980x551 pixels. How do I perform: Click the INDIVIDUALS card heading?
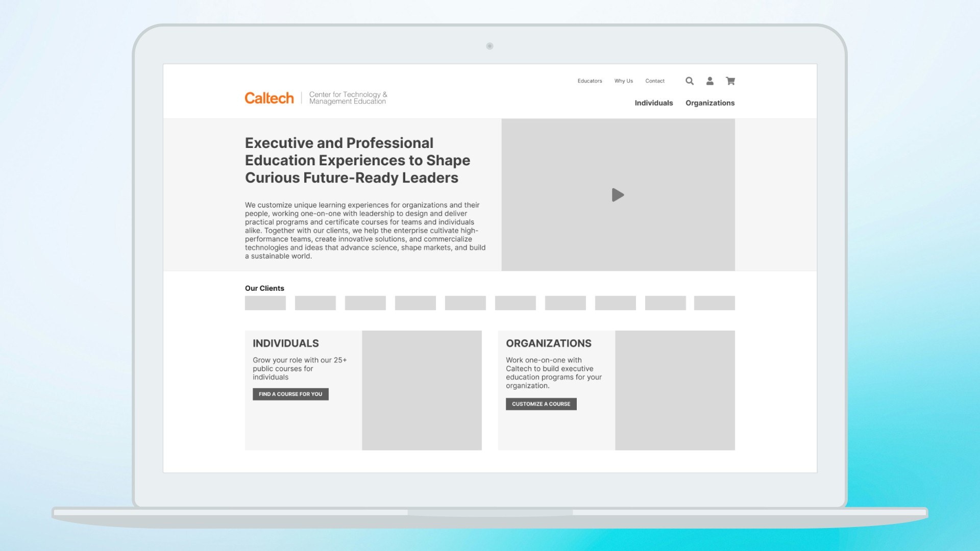coord(286,343)
